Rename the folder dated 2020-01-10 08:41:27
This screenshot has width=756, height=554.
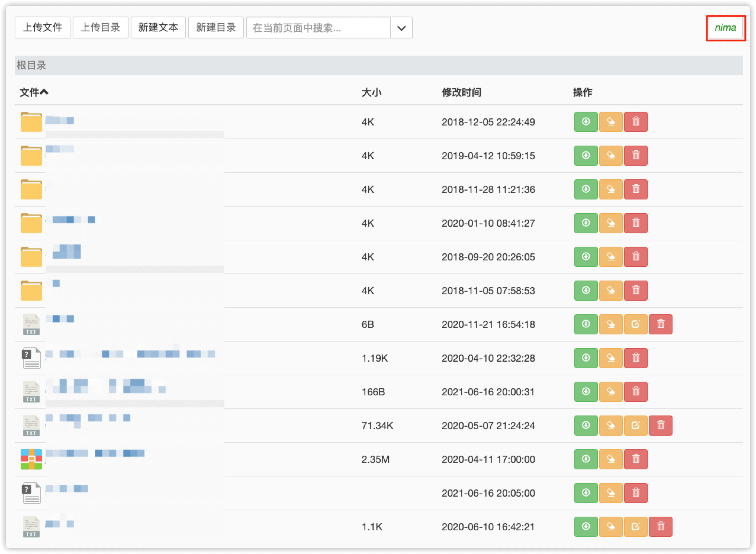611,223
